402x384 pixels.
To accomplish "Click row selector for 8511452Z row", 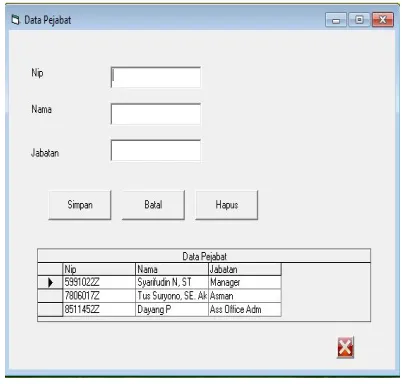I will click(x=50, y=309).
